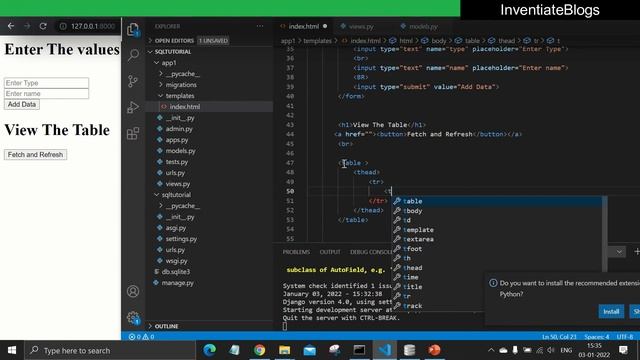Click Ln 50 cursor position in status bar
640x360 pixels.
(559, 337)
